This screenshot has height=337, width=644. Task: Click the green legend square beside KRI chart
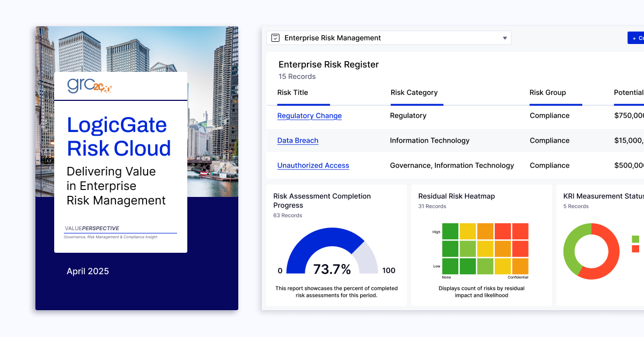tap(635, 239)
